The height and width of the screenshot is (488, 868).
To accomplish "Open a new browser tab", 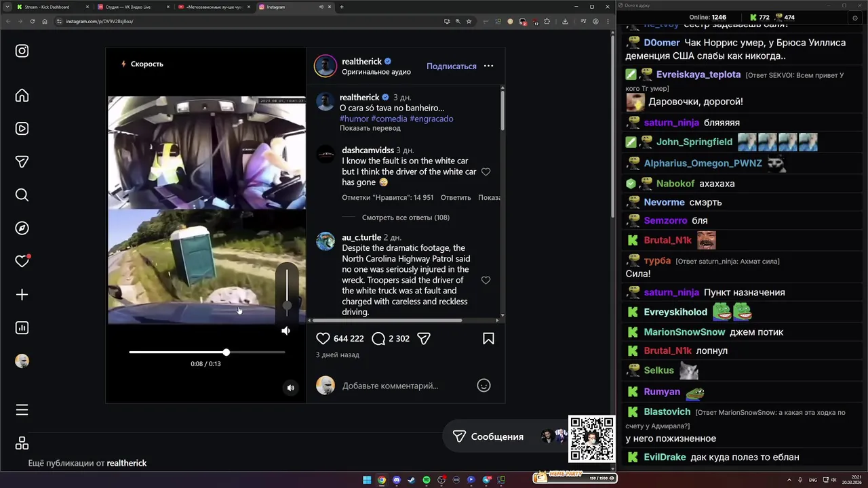I will (342, 7).
